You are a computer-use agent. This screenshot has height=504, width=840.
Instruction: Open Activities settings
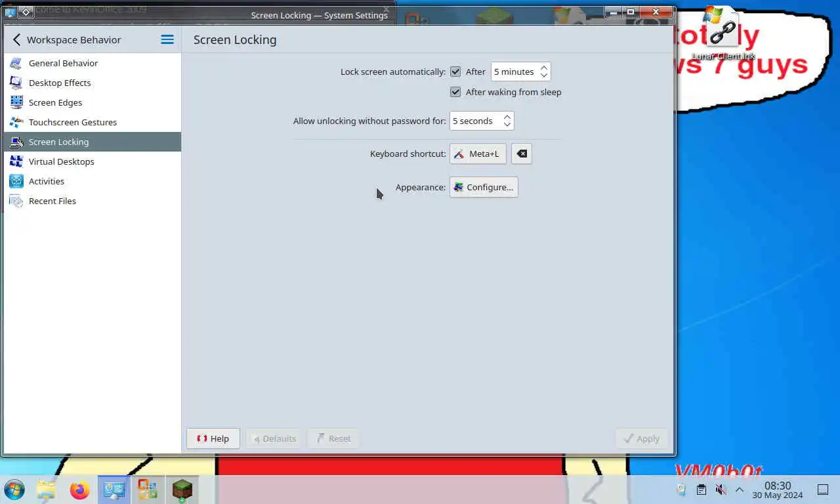click(x=92, y=181)
